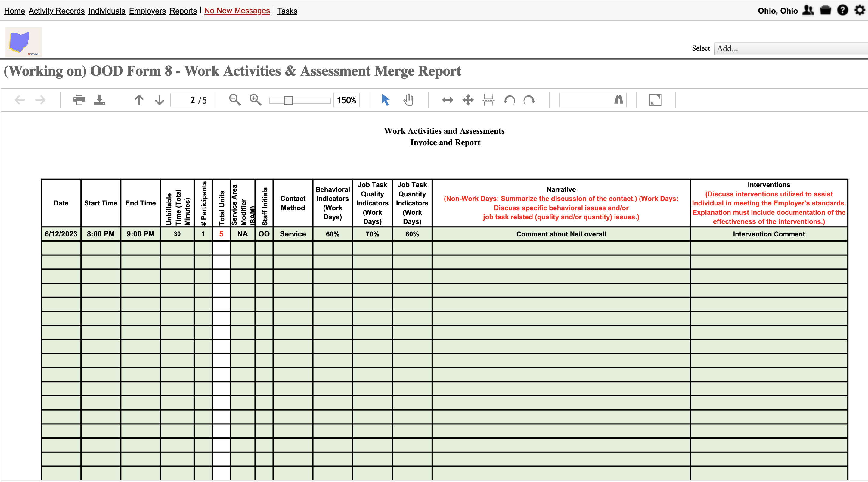Go to previous page with up arrow

click(x=139, y=100)
